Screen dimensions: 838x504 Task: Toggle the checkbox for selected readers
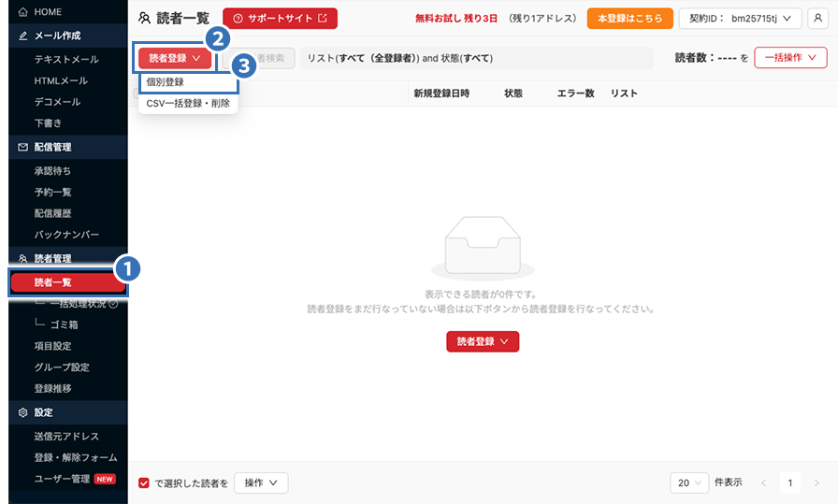(144, 482)
